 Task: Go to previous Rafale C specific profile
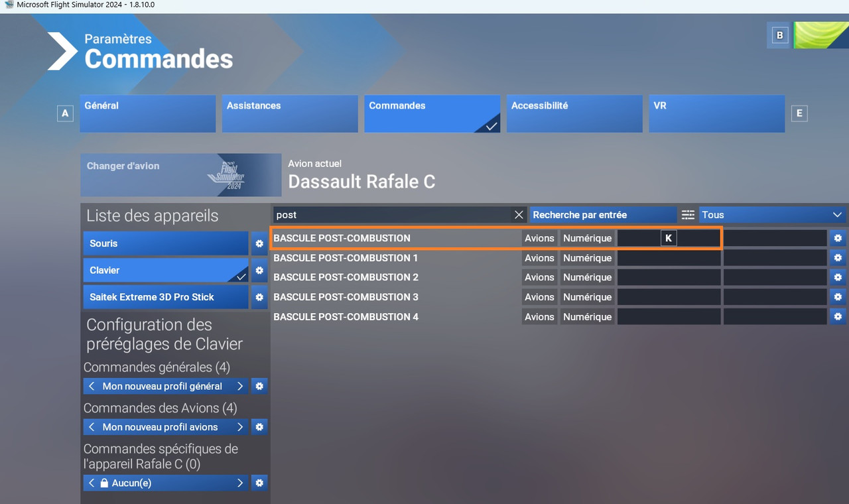pos(92,483)
